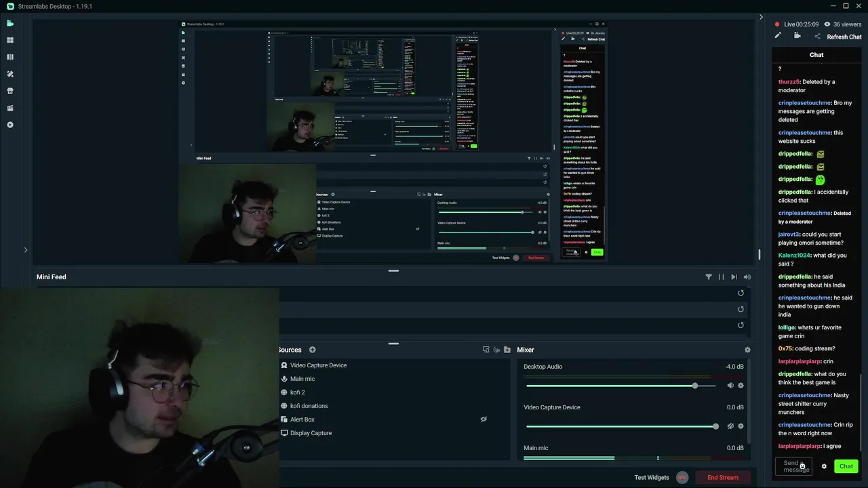Click the share stream icon
The height and width of the screenshot is (488, 868).
point(817,37)
